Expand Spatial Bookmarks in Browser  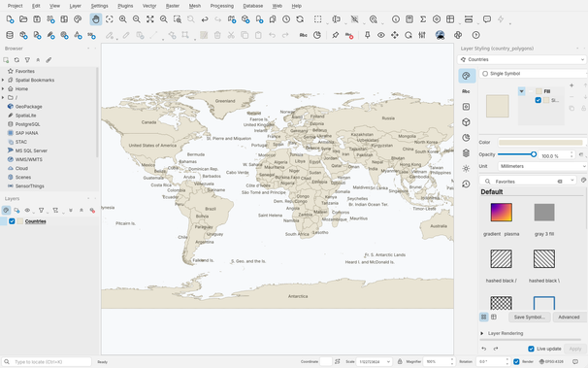pyautogui.click(x=3, y=80)
